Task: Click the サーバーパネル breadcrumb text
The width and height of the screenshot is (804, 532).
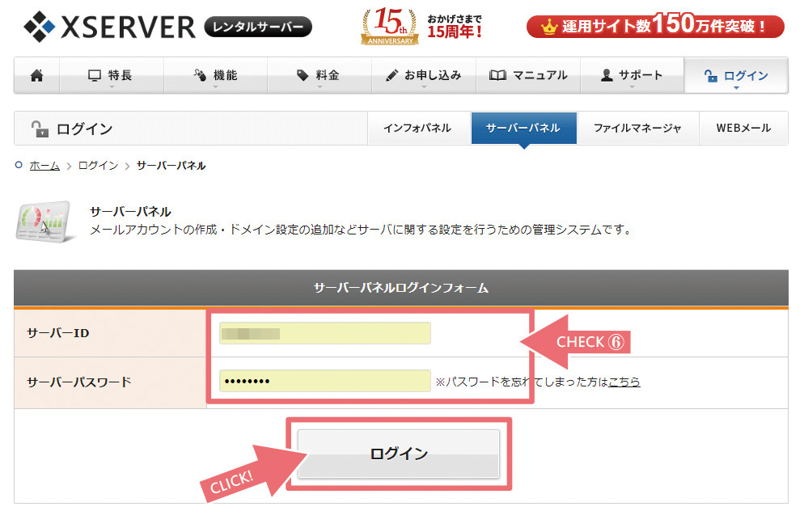Action: point(171,166)
